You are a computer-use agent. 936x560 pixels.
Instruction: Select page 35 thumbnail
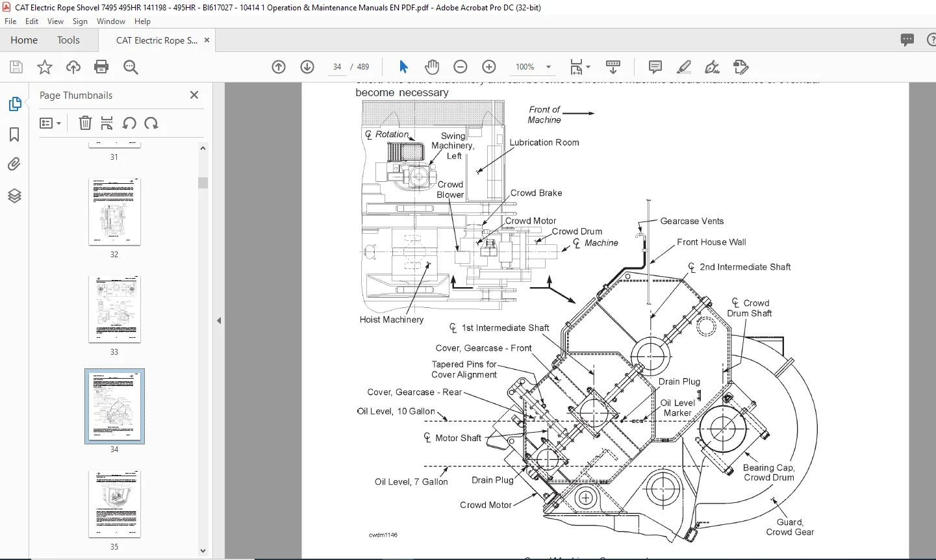(x=114, y=504)
